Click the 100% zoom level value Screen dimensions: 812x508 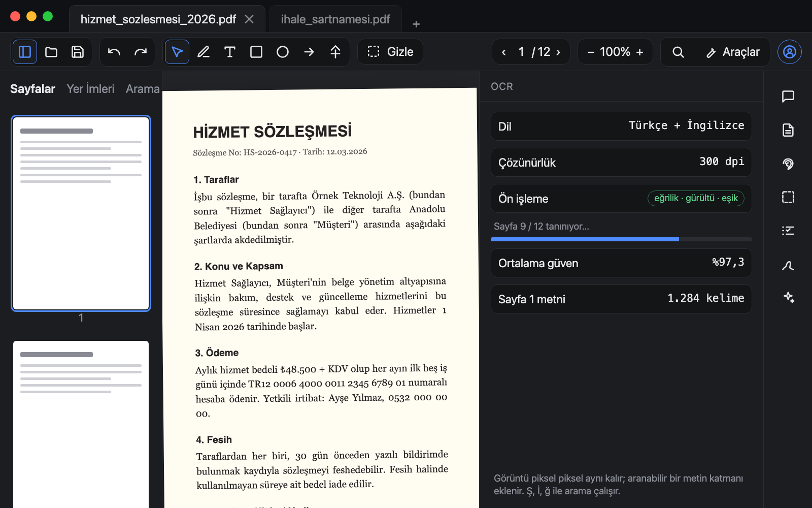click(615, 52)
